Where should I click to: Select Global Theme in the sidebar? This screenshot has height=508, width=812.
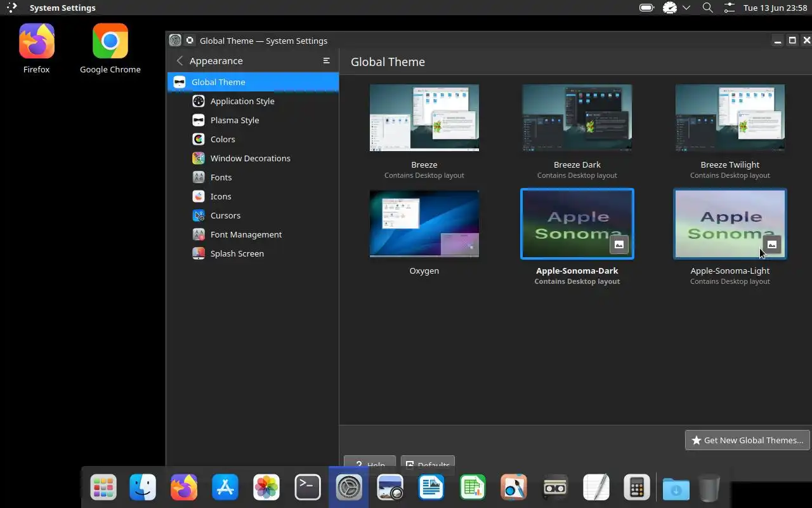(252, 82)
